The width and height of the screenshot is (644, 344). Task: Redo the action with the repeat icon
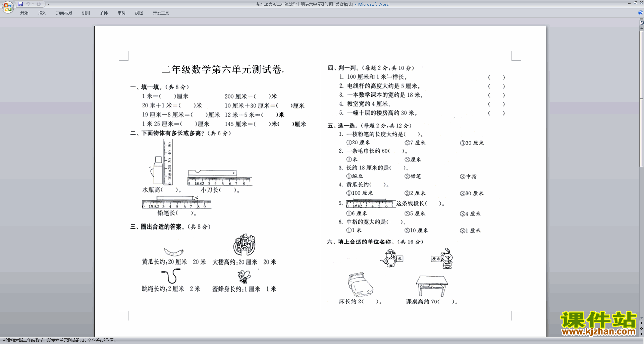pyautogui.click(x=39, y=4)
